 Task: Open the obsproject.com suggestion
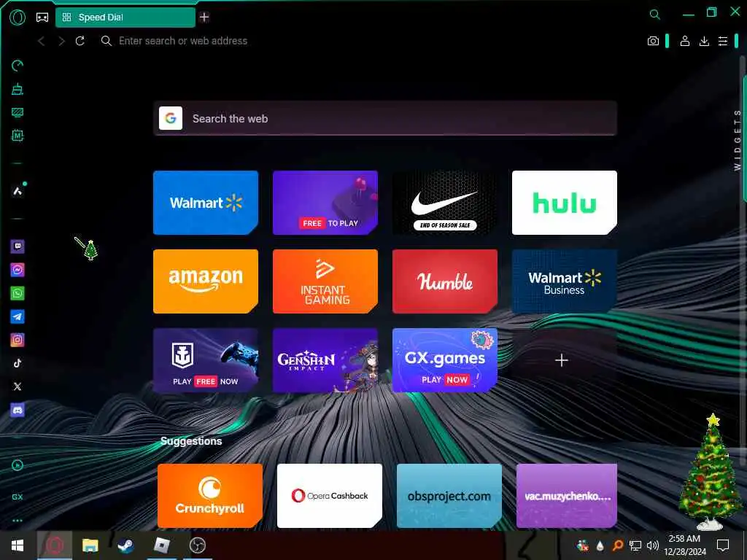tap(449, 496)
